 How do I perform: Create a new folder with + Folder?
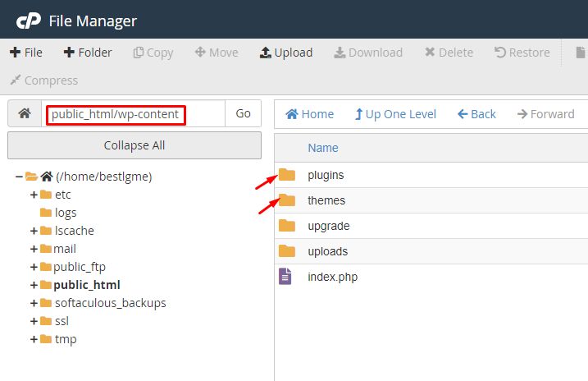(x=88, y=53)
